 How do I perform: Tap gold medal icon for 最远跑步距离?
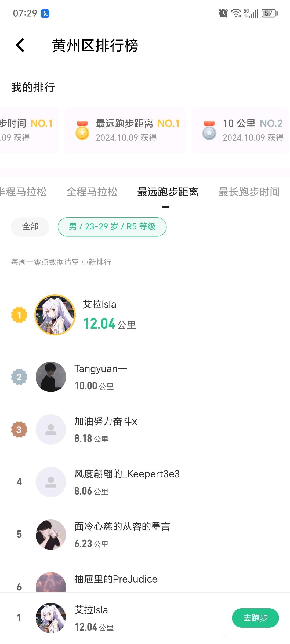click(82, 130)
